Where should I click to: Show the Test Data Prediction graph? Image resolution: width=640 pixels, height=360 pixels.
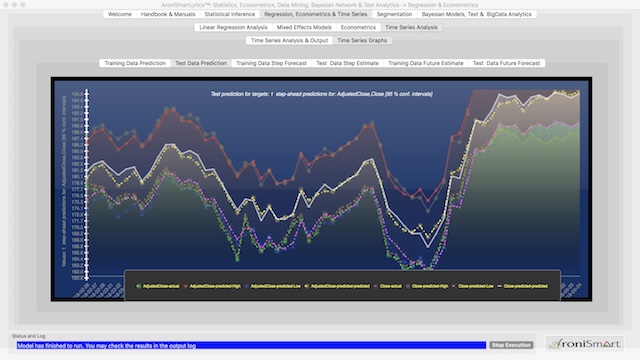(x=201, y=63)
